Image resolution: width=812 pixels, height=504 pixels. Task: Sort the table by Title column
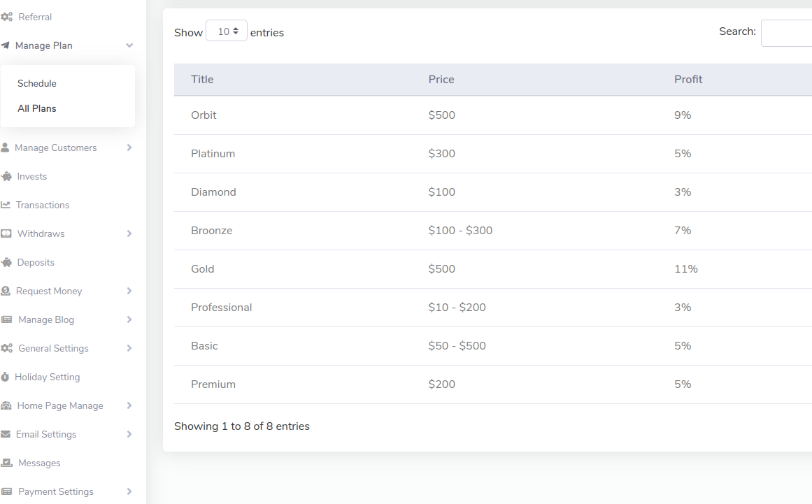point(202,80)
